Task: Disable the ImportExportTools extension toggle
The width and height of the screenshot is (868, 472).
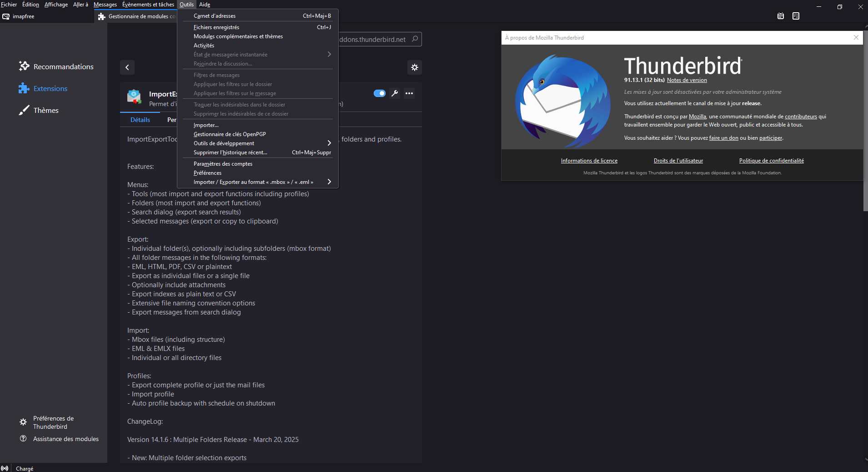Action: (x=379, y=93)
